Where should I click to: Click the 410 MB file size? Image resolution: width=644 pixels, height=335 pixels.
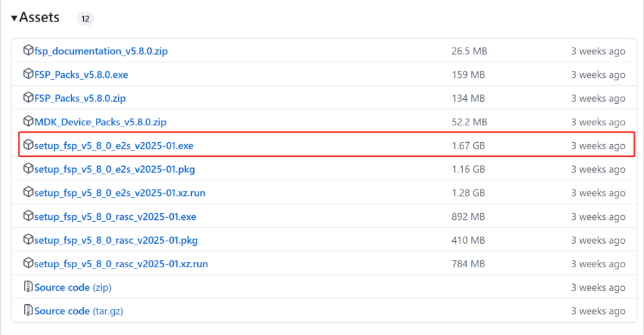468,241
